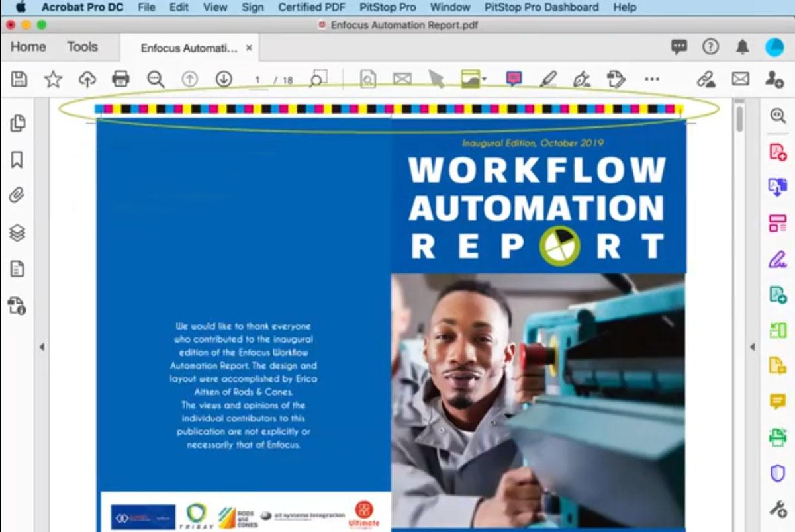Open the Protect shield tool

pyautogui.click(x=777, y=474)
